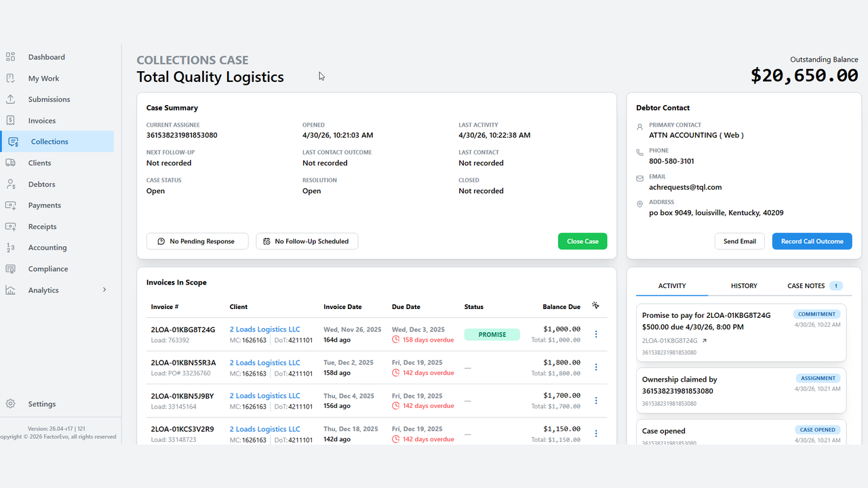The height and width of the screenshot is (488, 868).
Task: Click invoice number 2LOA-01KBN5J9BY
Action: [182, 396]
